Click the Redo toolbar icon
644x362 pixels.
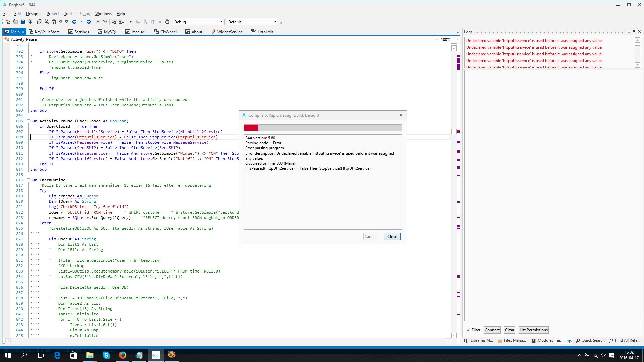[x=67, y=22]
